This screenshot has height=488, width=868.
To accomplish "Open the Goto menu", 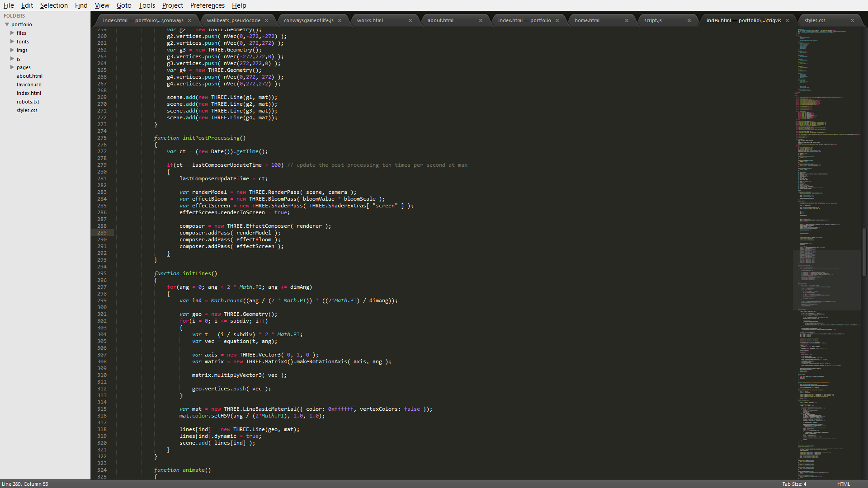I will (x=124, y=5).
